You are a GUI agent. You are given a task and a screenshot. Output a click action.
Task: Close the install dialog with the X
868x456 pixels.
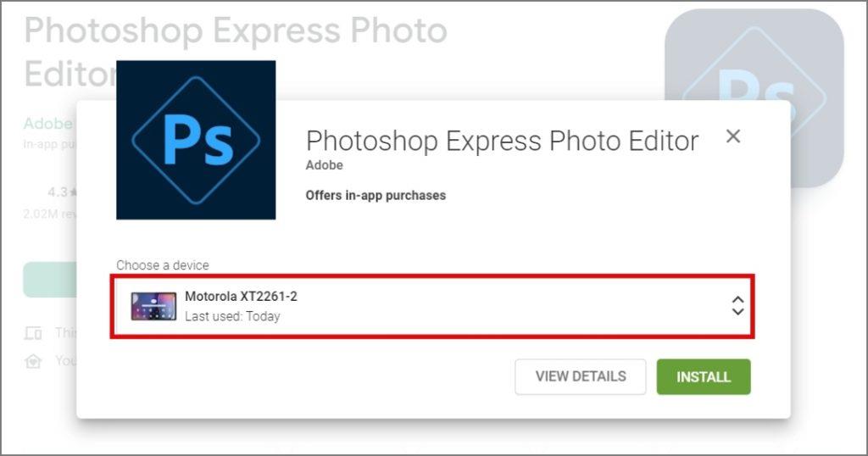tap(733, 136)
